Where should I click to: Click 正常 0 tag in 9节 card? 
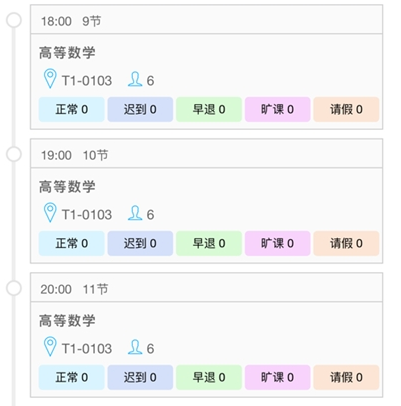pos(72,109)
